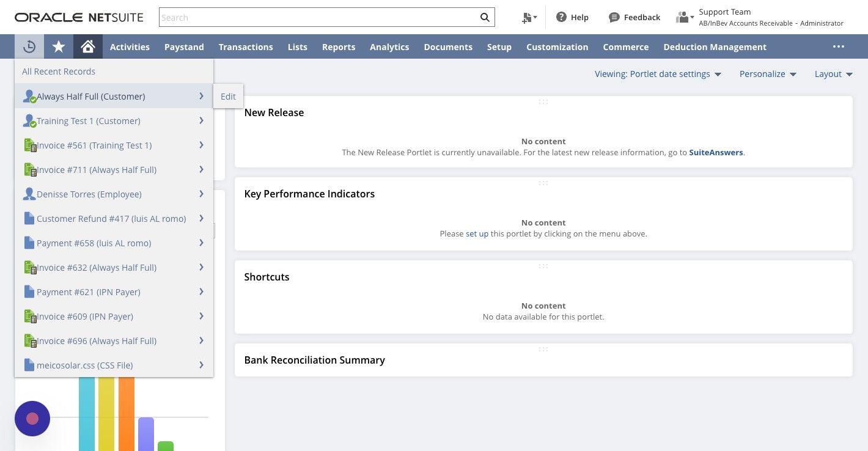This screenshot has width=868, height=451.
Task: Click the Support Team role label
Action: (x=725, y=12)
